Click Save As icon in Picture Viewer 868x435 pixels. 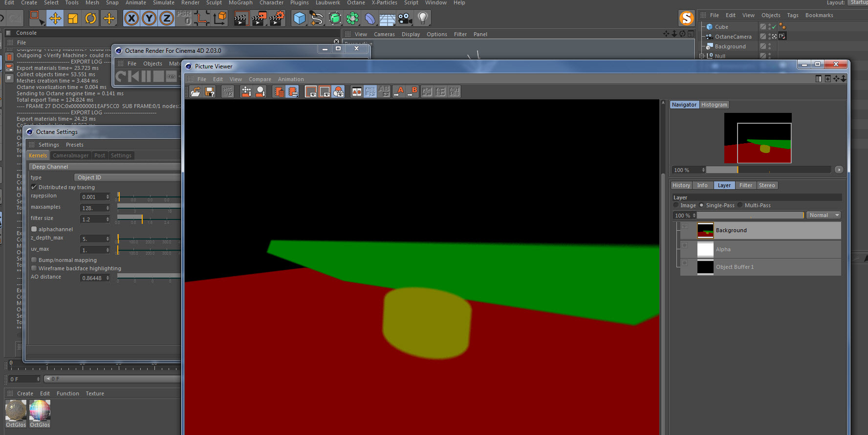click(210, 91)
